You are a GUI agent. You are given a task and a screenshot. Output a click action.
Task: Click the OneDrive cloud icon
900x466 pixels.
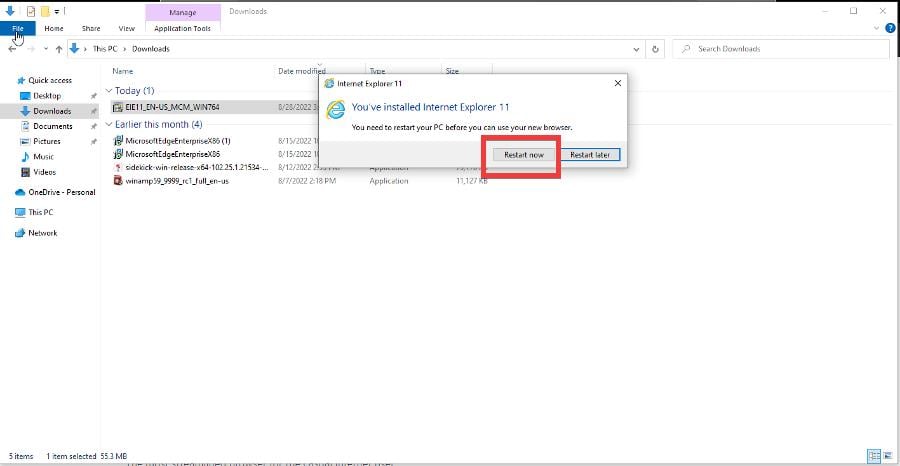tap(20, 192)
